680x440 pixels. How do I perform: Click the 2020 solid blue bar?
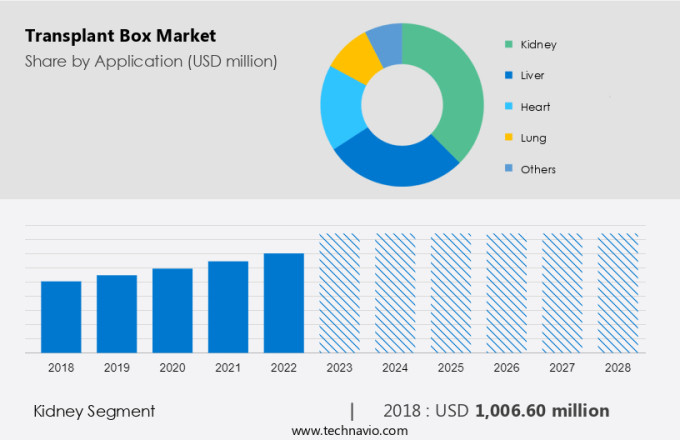(x=172, y=310)
